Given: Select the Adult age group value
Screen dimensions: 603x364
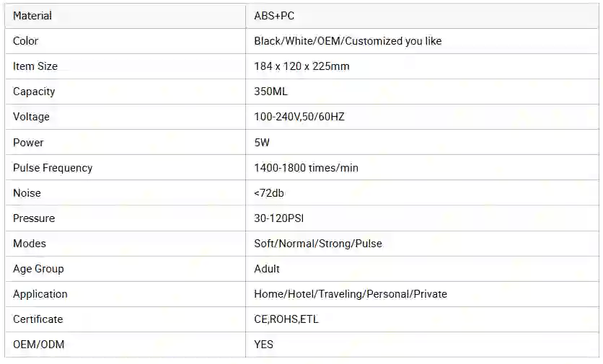Looking at the screenshot, I should pyautogui.click(x=267, y=269).
